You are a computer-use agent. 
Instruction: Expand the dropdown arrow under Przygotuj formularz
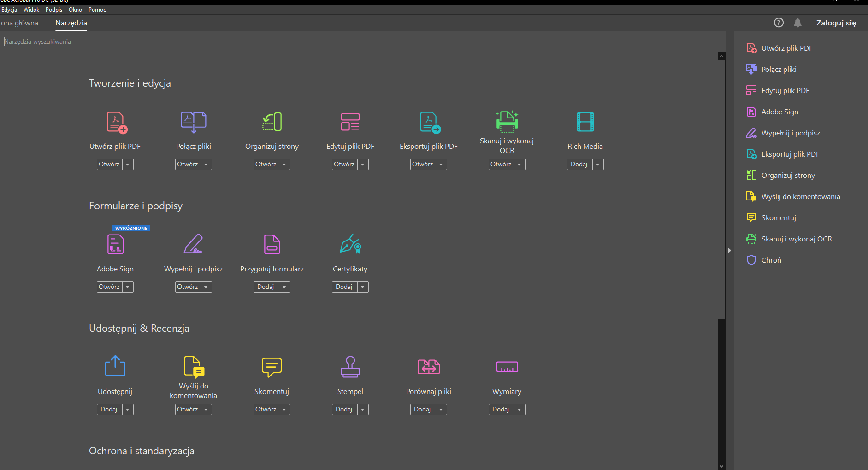pos(284,287)
